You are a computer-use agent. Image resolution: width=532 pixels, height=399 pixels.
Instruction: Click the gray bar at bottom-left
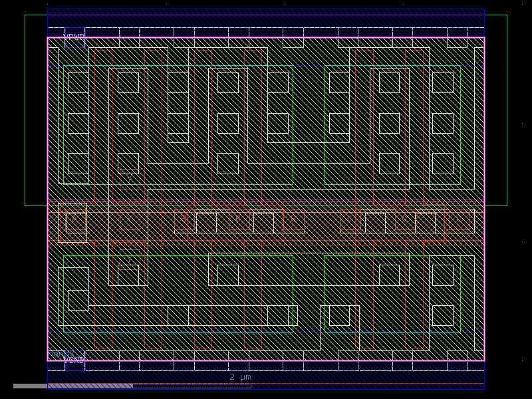[x=66, y=384]
